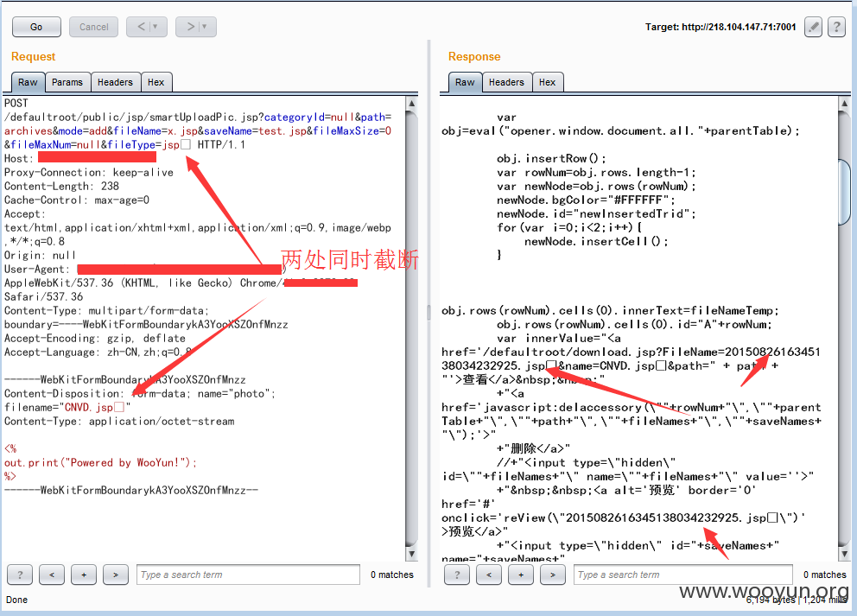Click the Accept-Encoding: gzip, deflate line
Image resolution: width=857 pixels, height=616 pixels.
[95, 339]
